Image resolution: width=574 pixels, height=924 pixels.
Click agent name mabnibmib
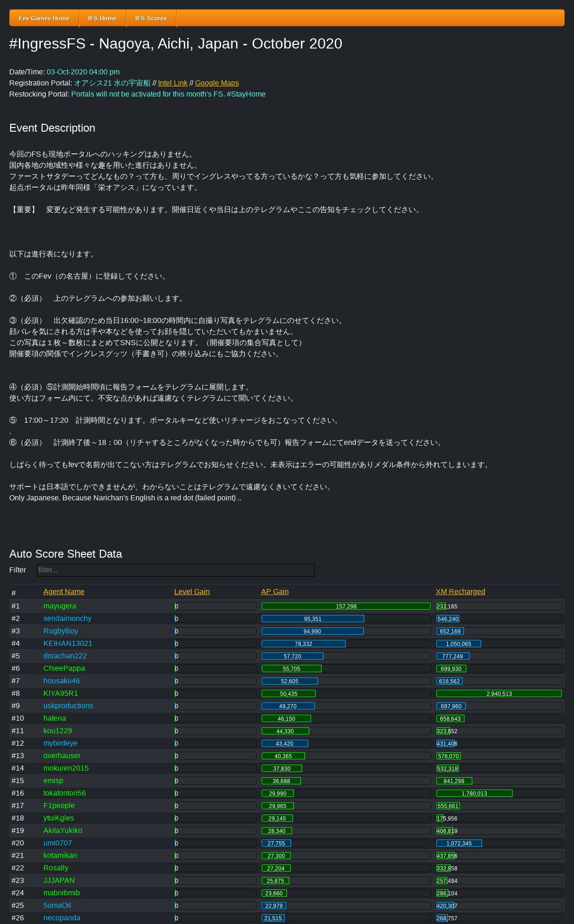(x=61, y=893)
